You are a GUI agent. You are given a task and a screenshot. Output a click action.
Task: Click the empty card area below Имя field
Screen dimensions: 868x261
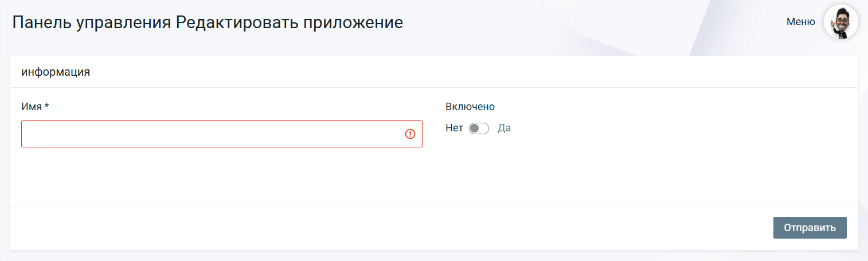[x=222, y=176]
